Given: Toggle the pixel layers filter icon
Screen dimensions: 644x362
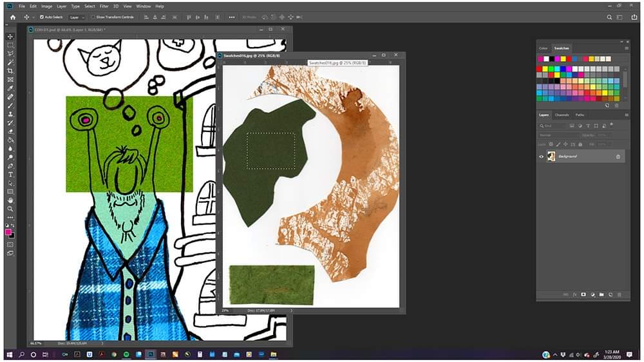Looking at the screenshot, I should pyautogui.click(x=572, y=126).
